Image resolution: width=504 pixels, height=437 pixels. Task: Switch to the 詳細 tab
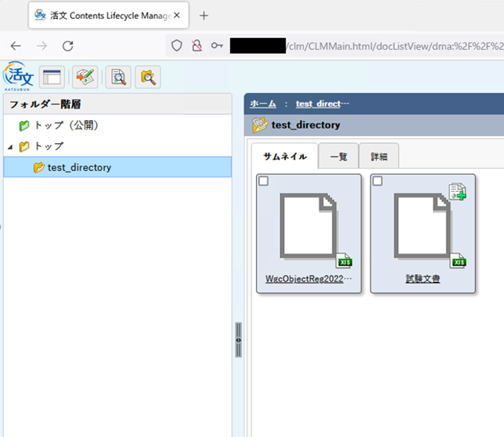pyautogui.click(x=379, y=157)
